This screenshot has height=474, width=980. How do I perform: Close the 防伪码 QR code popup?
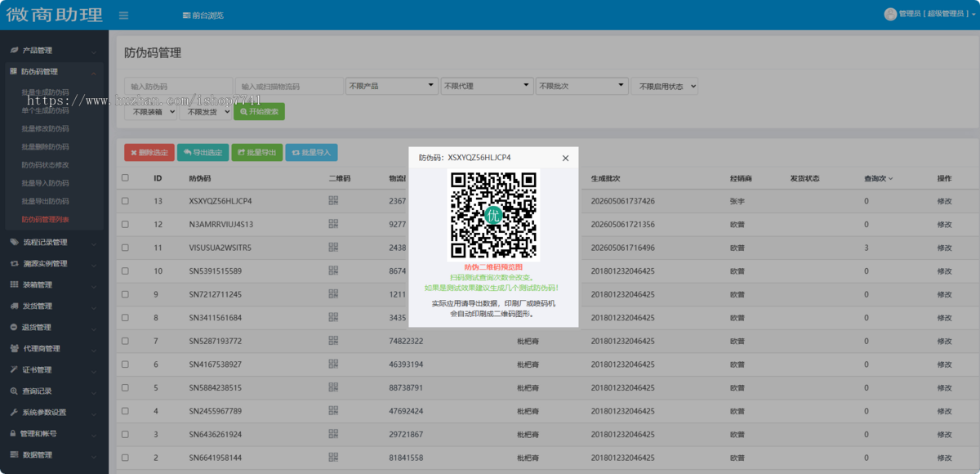point(565,159)
